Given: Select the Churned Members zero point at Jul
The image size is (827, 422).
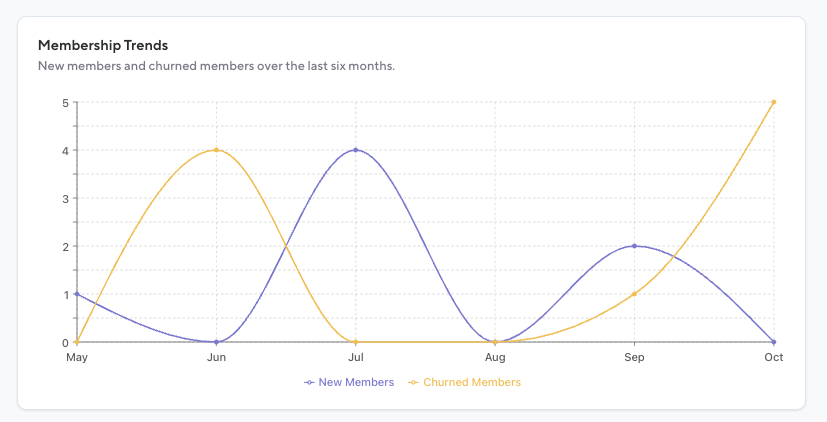Looking at the screenshot, I should point(356,342).
